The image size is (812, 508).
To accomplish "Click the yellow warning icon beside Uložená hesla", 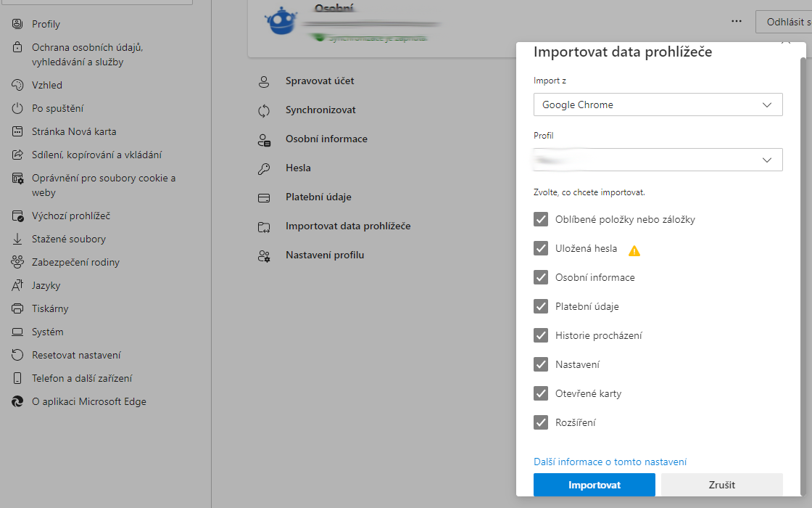I will pyautogui.click(x=634, y=251).
